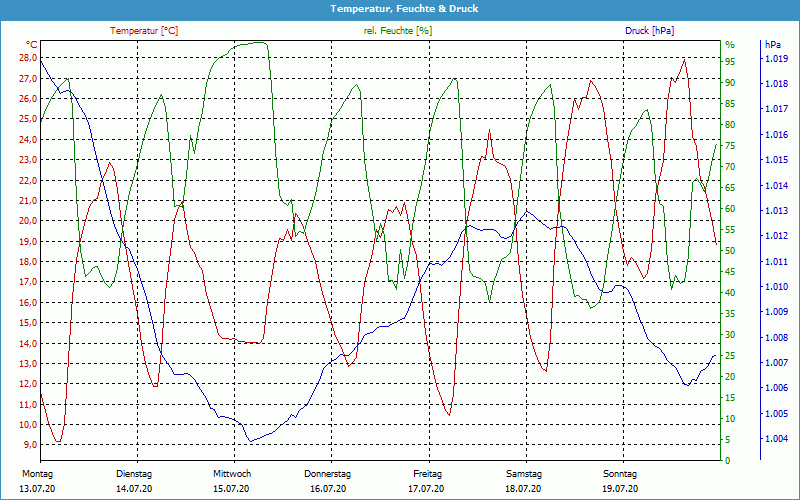This screenshot has height=500, width=800.
Task: Select the red 'Temperatur [°C]' legend label
Action: point(144,31)
